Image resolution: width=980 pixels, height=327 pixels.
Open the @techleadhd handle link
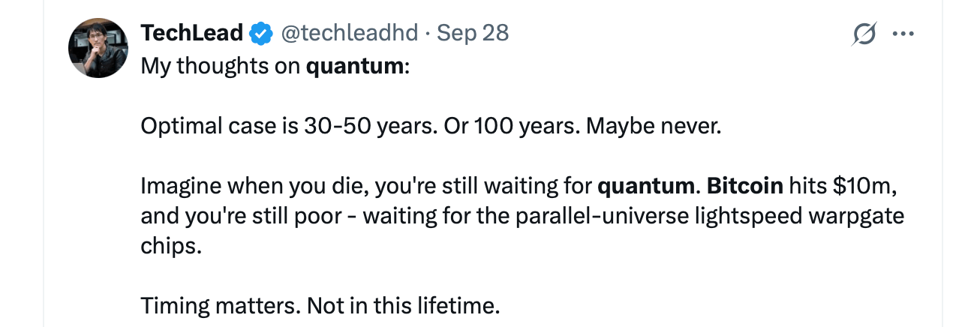click(x=348, y=33)
